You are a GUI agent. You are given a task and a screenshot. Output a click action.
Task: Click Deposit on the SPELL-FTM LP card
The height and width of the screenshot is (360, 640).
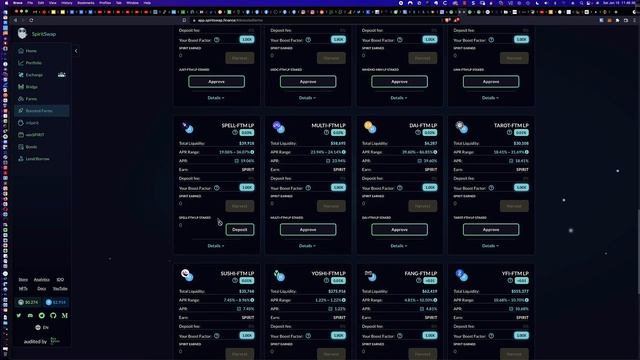coord(240,229)
